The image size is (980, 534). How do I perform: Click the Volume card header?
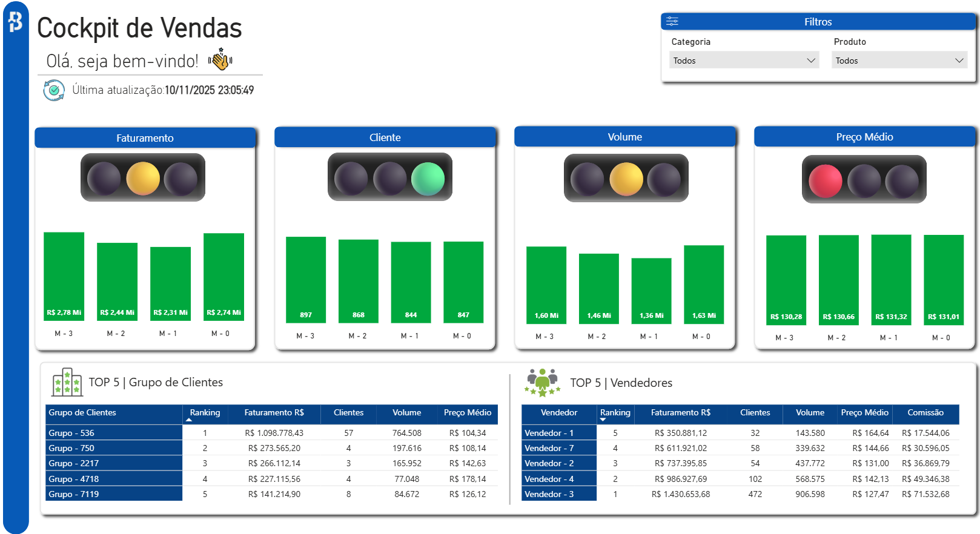[624, 137]
